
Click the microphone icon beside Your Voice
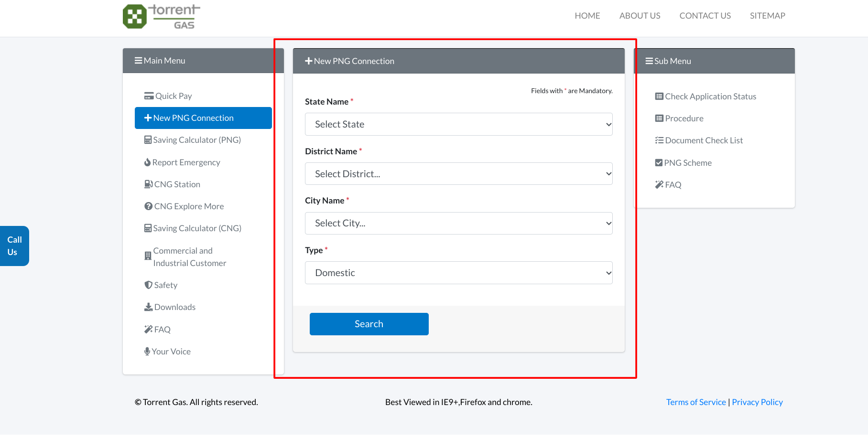tap(147, 352)
